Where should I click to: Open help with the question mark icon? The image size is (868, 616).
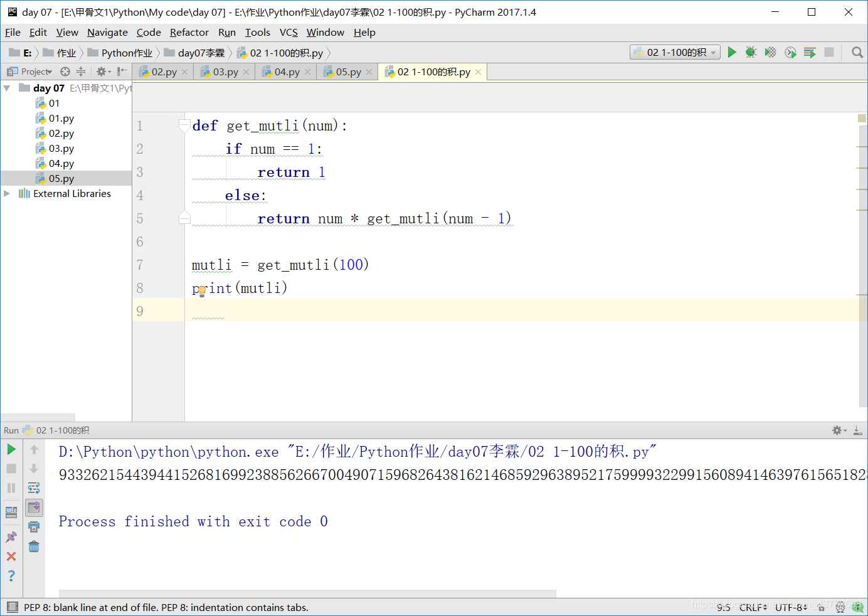pyautogui.click(x=11, y=576)
